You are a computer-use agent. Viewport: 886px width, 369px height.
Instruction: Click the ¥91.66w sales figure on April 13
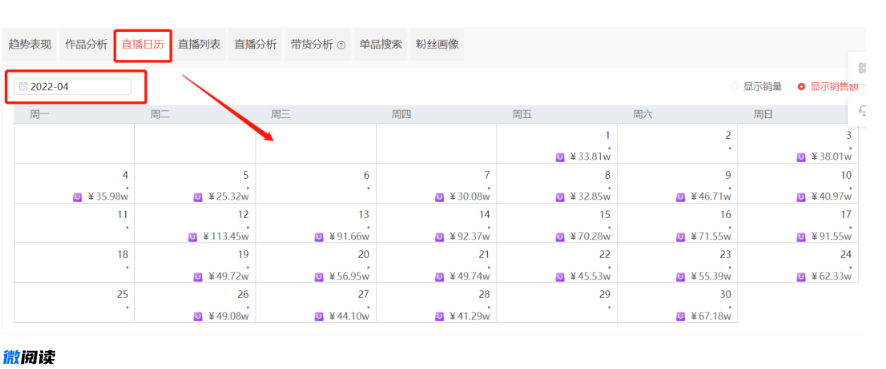[x=348, y=237]
